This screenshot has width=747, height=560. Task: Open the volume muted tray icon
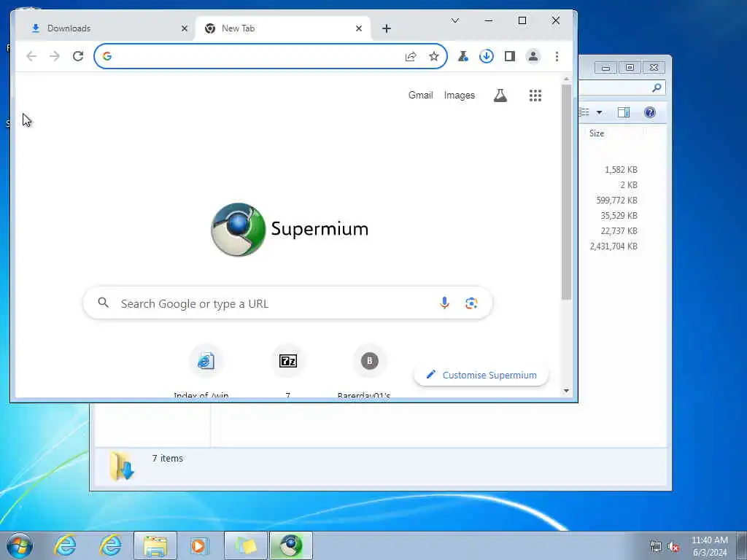673,547
